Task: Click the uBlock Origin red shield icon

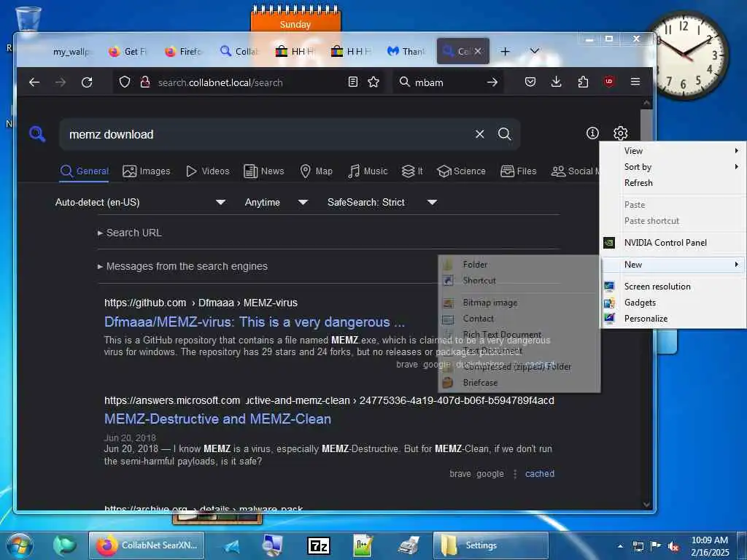Action: [x=609, y=82]
